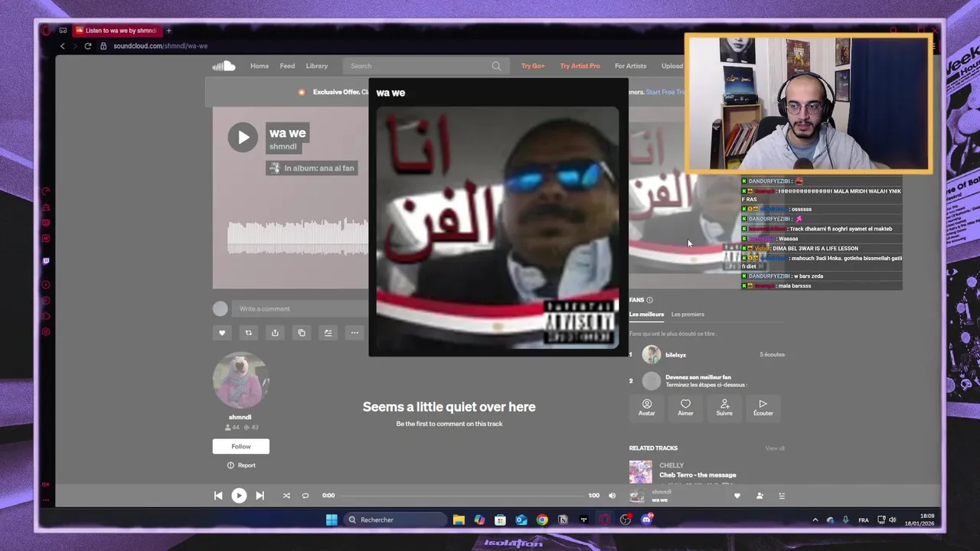
Task: Seek along the bottom player progress bar
Action: coord(464,496)
